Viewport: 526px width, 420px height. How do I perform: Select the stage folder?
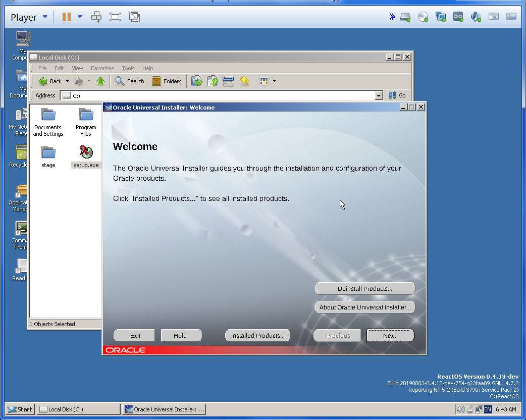[x=48, y=156]
